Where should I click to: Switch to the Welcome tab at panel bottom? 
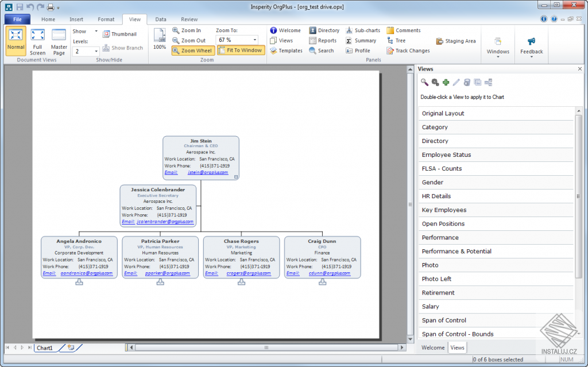pyautogui.click(x=433, y=347)
